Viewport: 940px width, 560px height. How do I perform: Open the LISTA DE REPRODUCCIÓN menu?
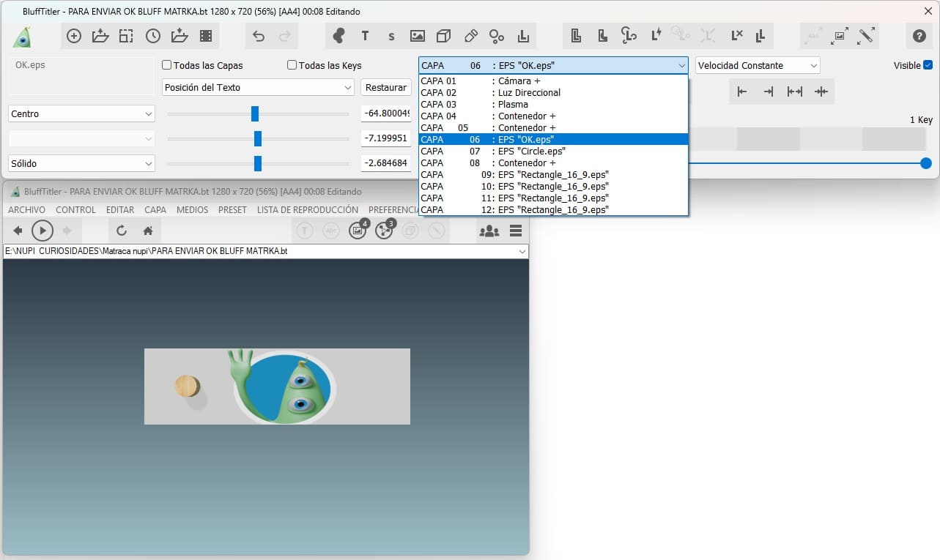308,209
